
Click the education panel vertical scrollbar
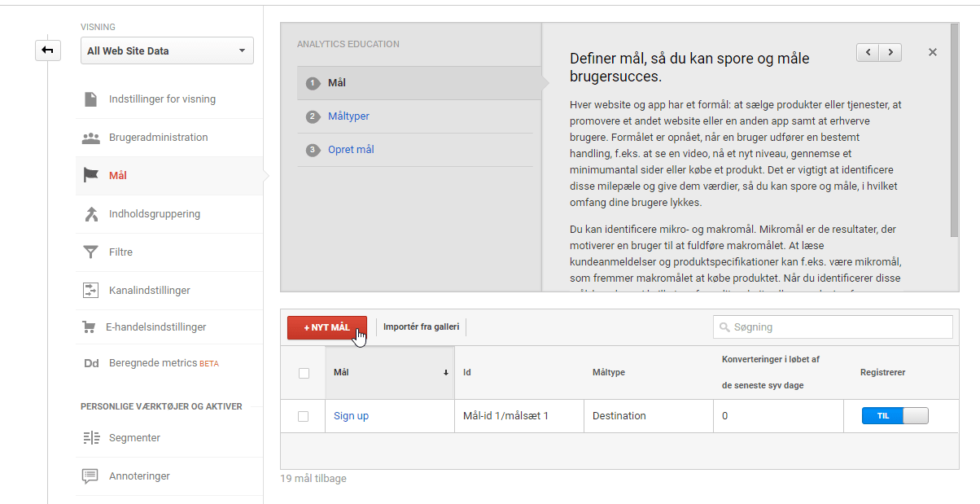tap(955, 130)
